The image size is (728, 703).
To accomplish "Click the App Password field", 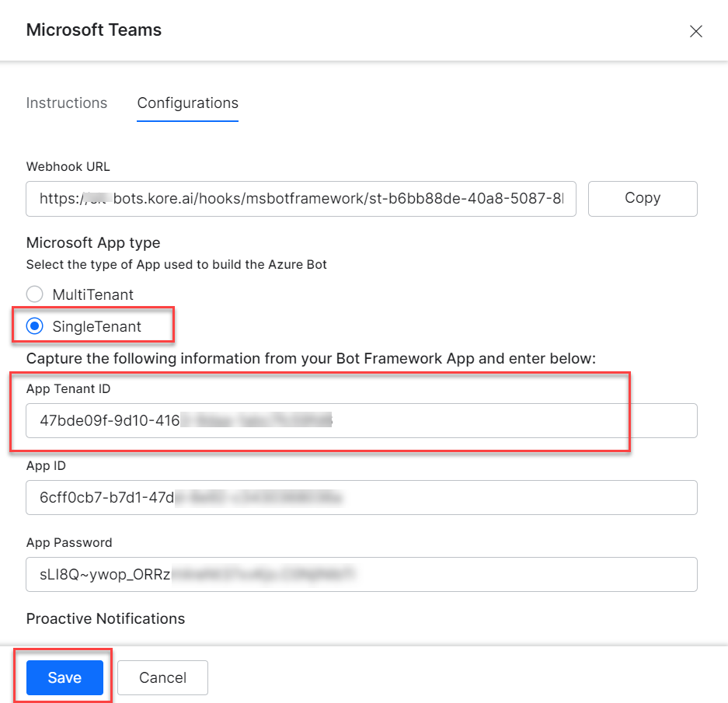I will [x=361, y=574].
